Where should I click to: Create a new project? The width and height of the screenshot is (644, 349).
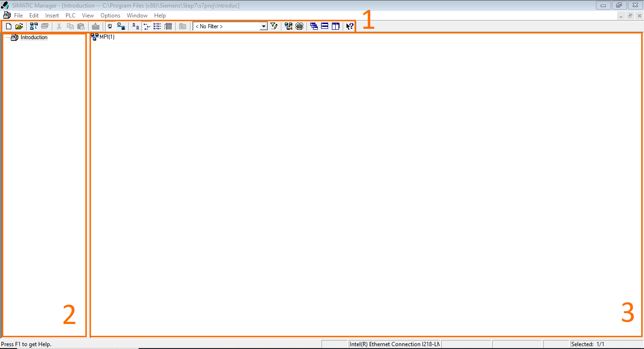click(x=8, y=26)
